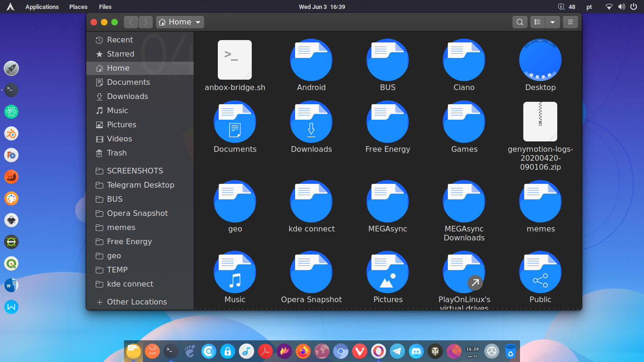Open the view options dropdown arrow

pyautogui.click(x=553, y=22)
